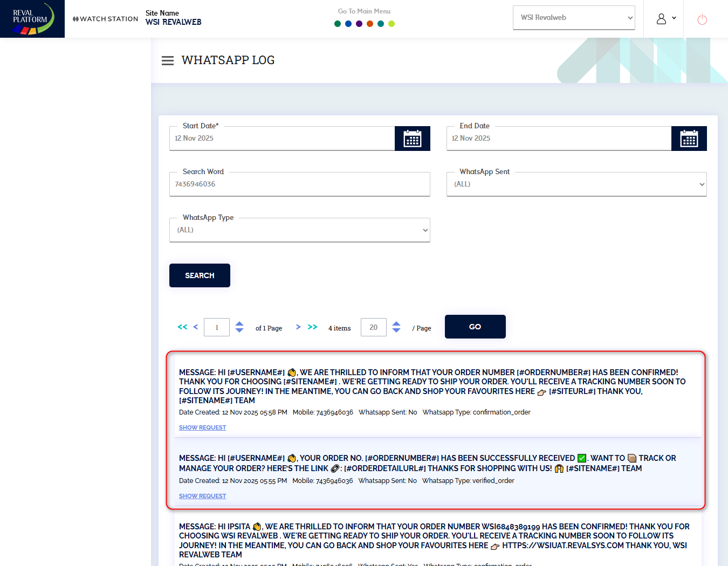
Task: Open the End Date calendar picker
Action: click(x=689, y=139)
